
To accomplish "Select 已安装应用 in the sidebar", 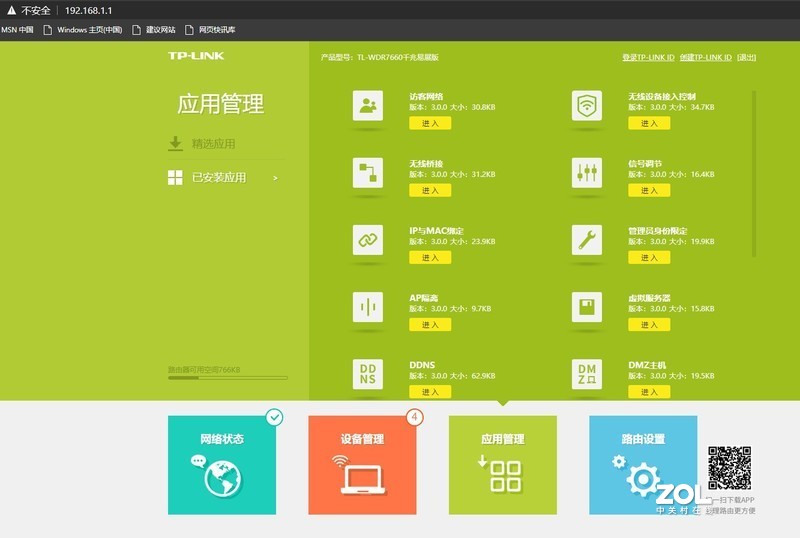I will click(x=219, y=178).
